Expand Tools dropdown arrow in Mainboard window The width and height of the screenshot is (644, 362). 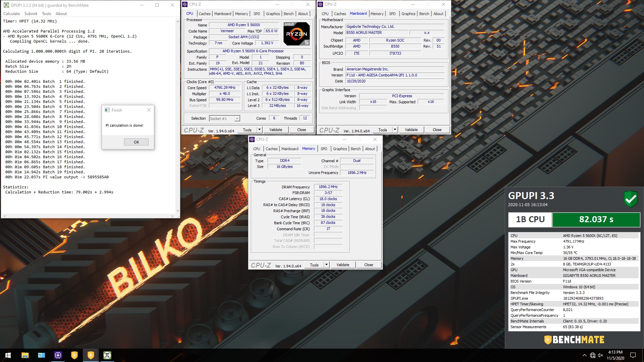(395, 130)
